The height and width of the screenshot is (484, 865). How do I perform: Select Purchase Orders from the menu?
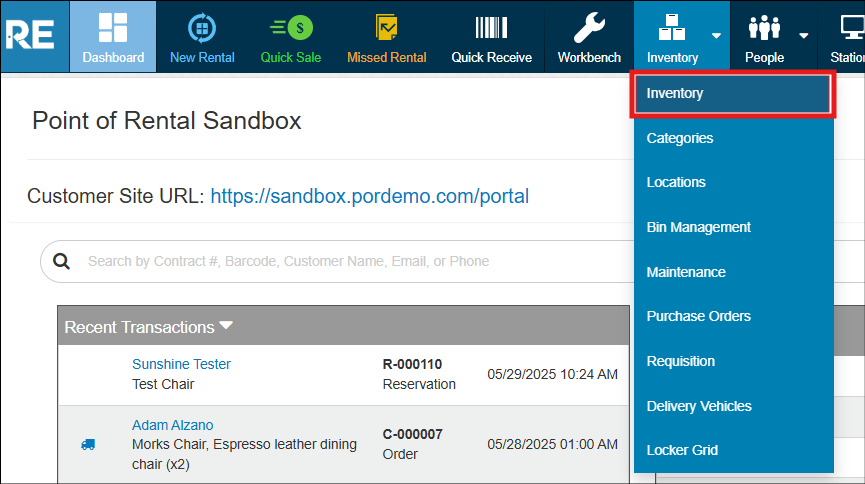698,316
